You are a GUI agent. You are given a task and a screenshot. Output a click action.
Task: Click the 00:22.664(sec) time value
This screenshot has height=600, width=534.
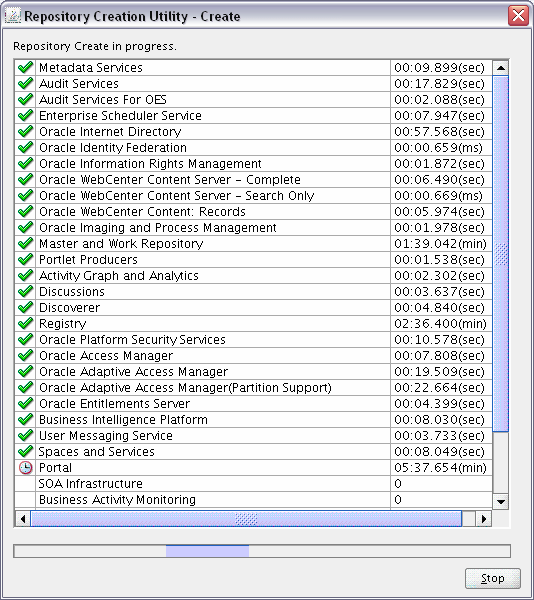[x=440, y=388]
